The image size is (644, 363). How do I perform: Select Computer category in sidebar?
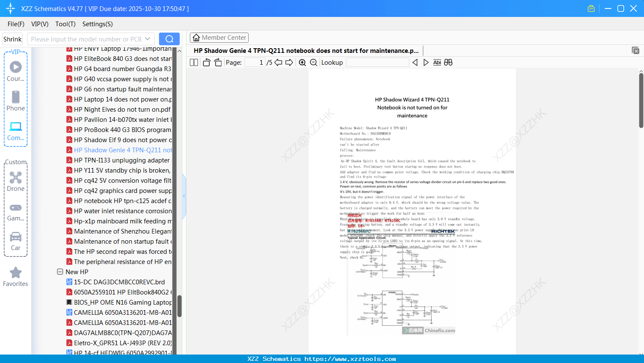click(x=16, y=131)
